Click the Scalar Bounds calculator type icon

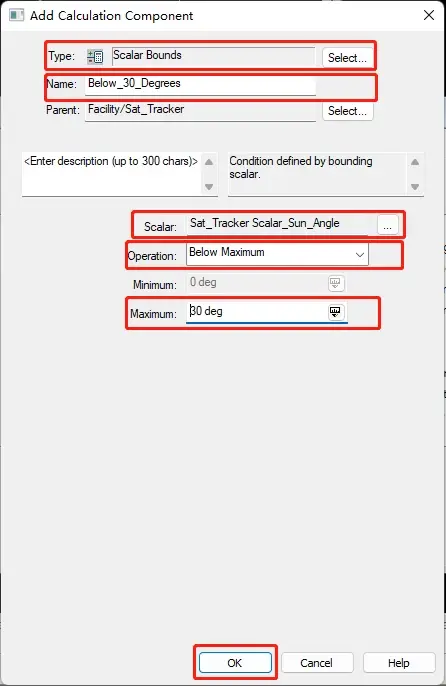(x=95, y=57)
